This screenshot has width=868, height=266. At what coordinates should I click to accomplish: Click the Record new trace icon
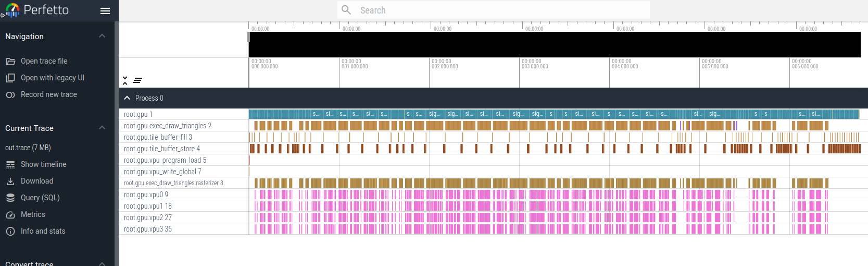click(x=10, y=95)
